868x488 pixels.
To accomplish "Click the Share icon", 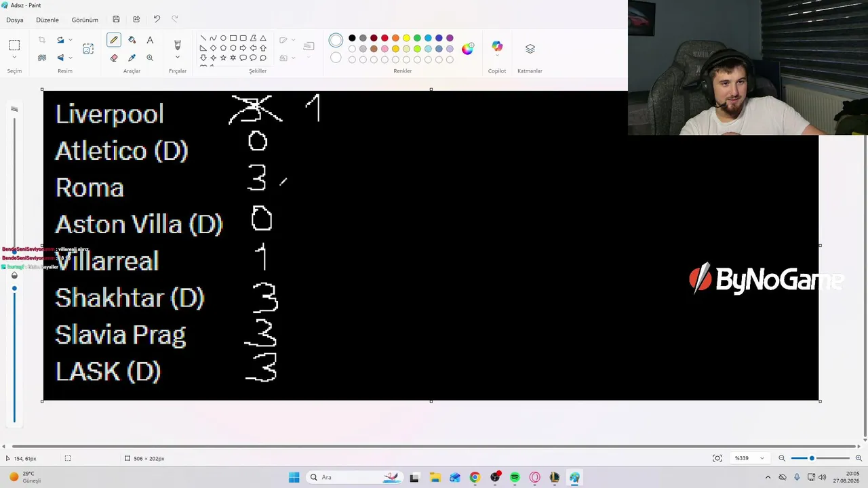I will coord(136,20).
